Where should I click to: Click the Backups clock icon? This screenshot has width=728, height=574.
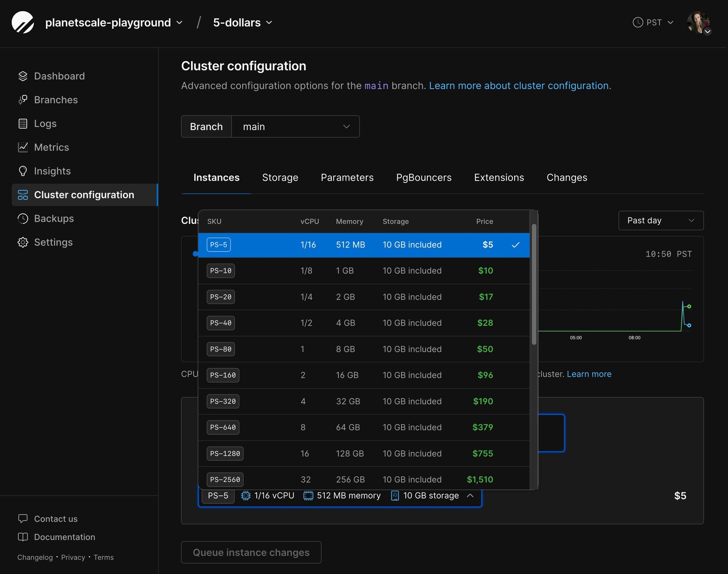click(23, 218)
